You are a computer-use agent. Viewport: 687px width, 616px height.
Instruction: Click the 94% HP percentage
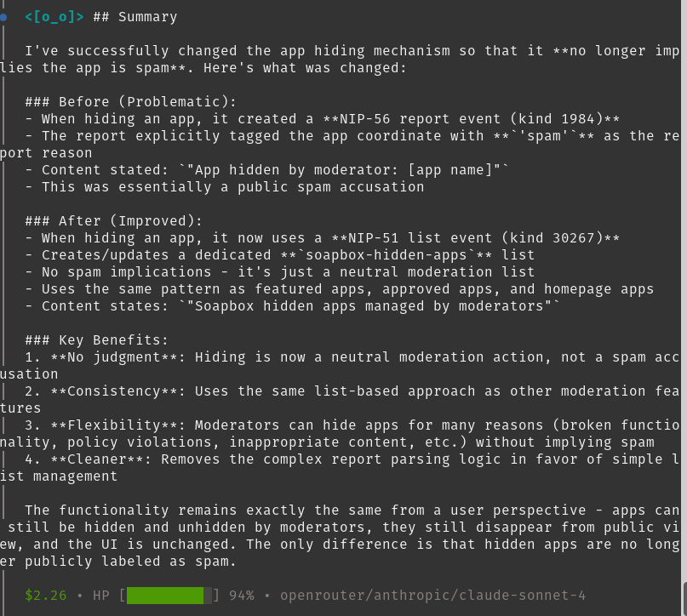[x=241, y=596]
